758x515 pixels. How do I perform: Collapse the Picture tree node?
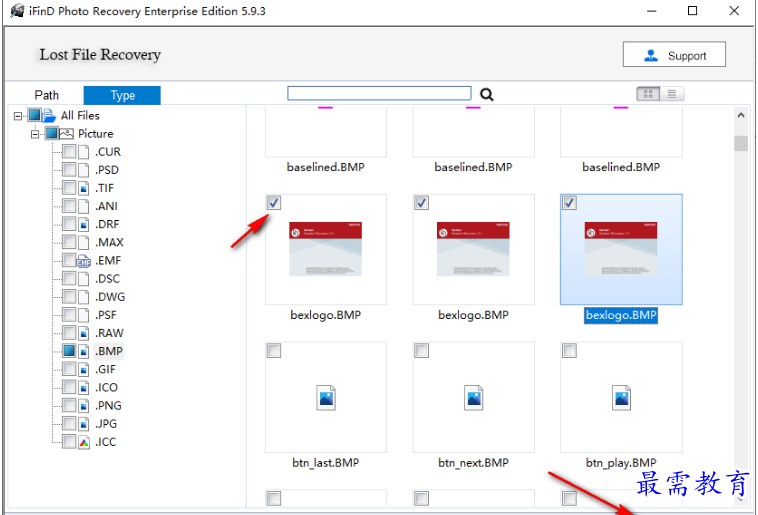click(35, 134)
